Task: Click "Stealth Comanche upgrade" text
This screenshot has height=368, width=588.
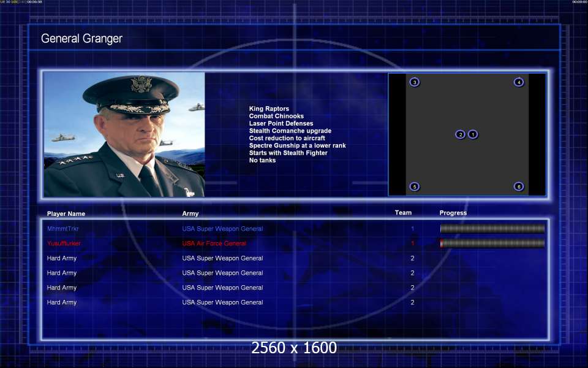Action: pyautogui.click(x=290, y=131)
